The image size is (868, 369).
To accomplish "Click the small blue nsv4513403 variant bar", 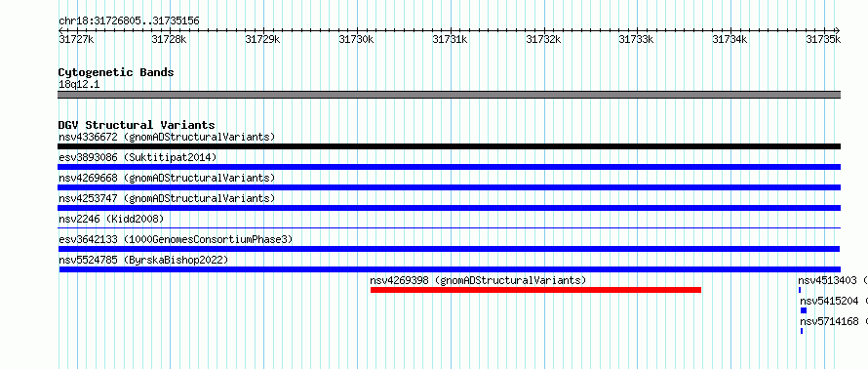I will [800, 290].
